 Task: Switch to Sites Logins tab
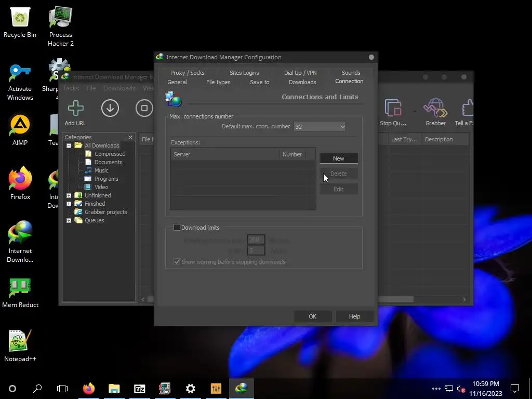pyautogui.click(x=244, y=73)
